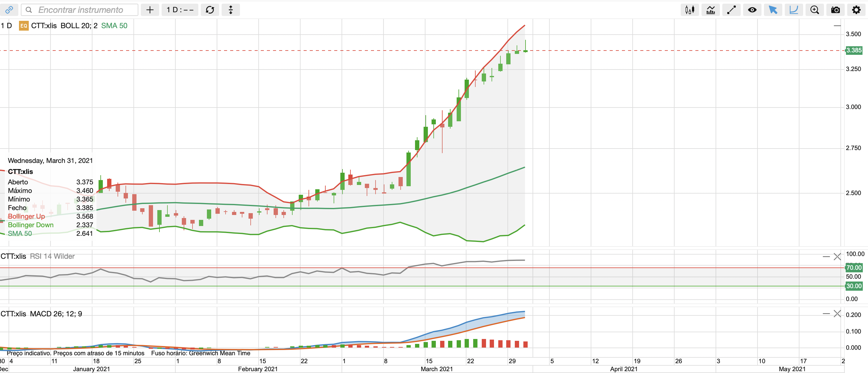The width and height of the screenshot is (868, 373).
Task: Expand the vertical auto-scale arrows control
Action: (231, 10)
